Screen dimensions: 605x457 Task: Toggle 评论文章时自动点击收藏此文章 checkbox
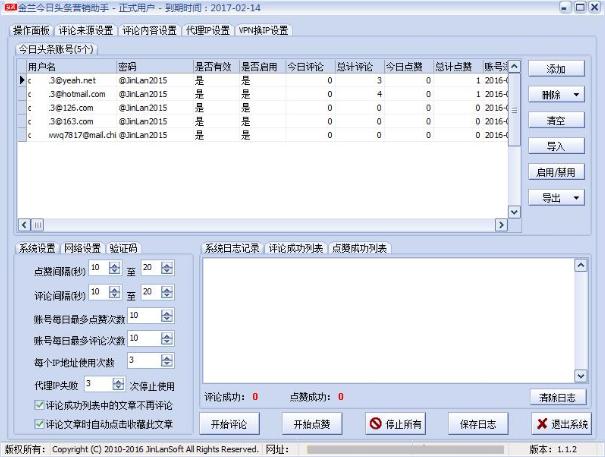pos(38,423)
